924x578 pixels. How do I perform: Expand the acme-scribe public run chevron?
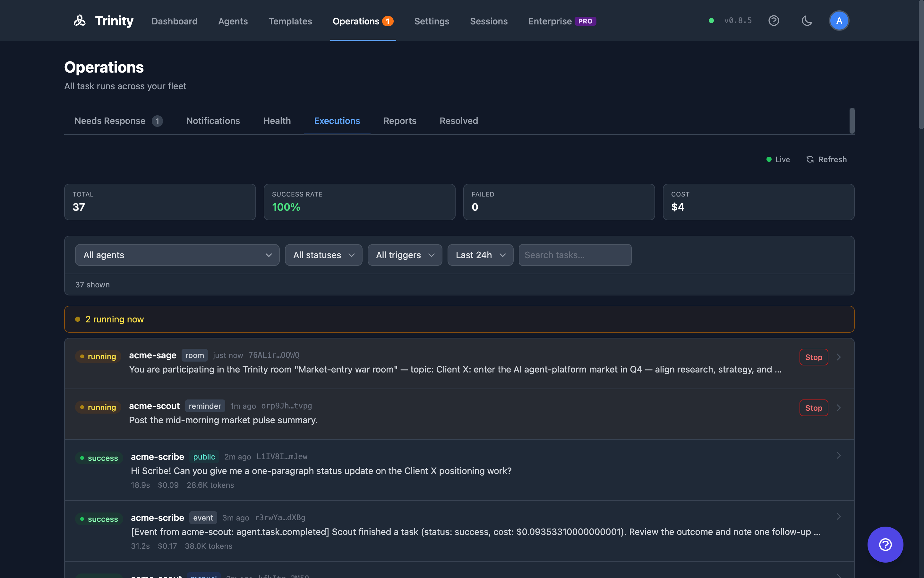[838, 455]
